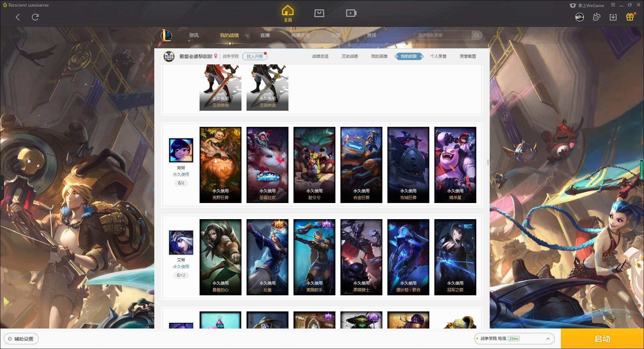The height and width of the screenshot is (349, 644).
Task: Click 永久使用 under 艾希
Action: pos(181,267)
